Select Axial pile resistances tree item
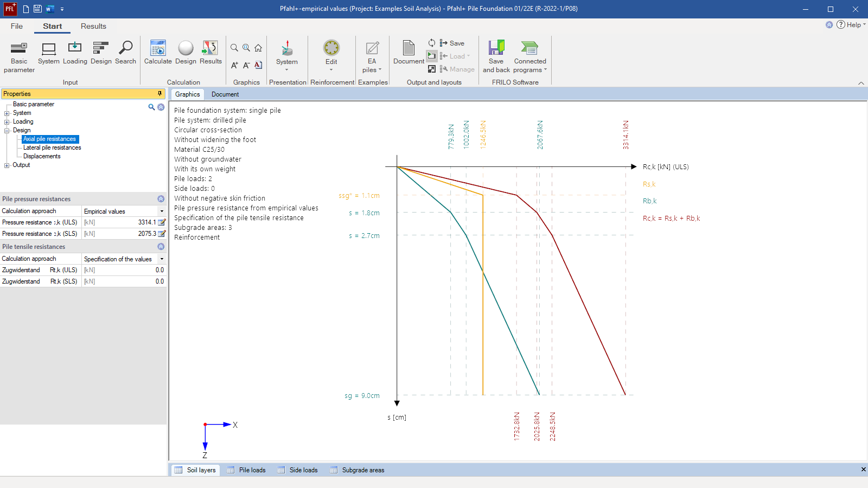This screenshot has width=868, height=488. coord(49,139)
